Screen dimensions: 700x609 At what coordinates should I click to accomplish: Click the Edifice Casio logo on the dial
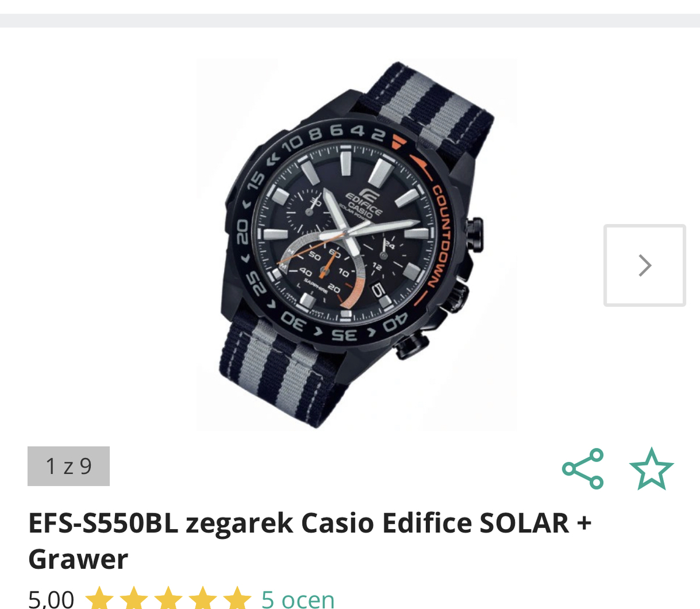tap(363, 204)
